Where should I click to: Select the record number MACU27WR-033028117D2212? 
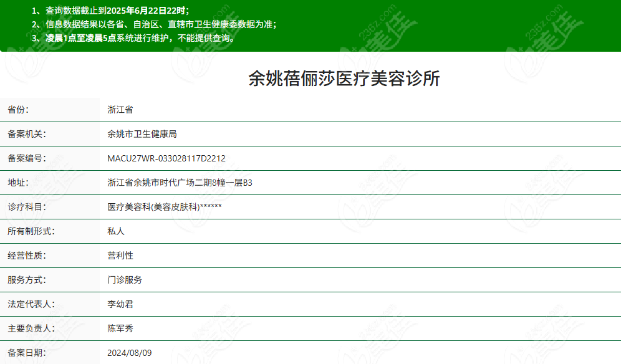[166, 158]
